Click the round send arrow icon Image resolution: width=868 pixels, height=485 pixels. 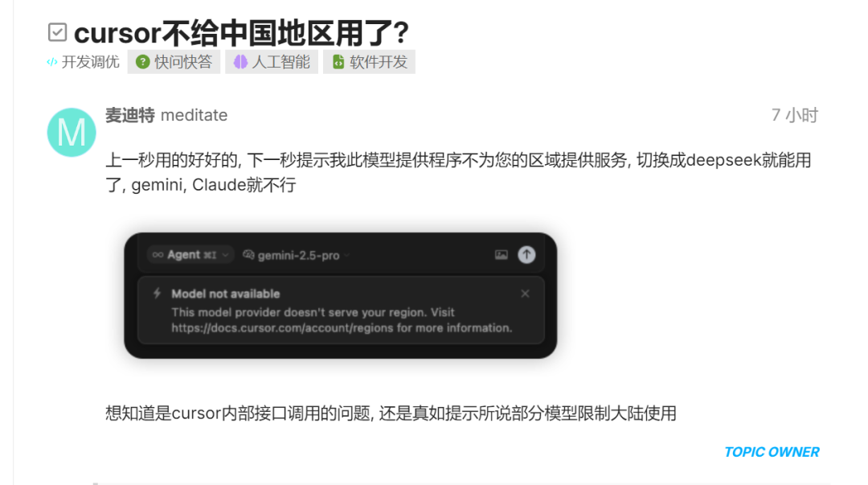(526, 254)
